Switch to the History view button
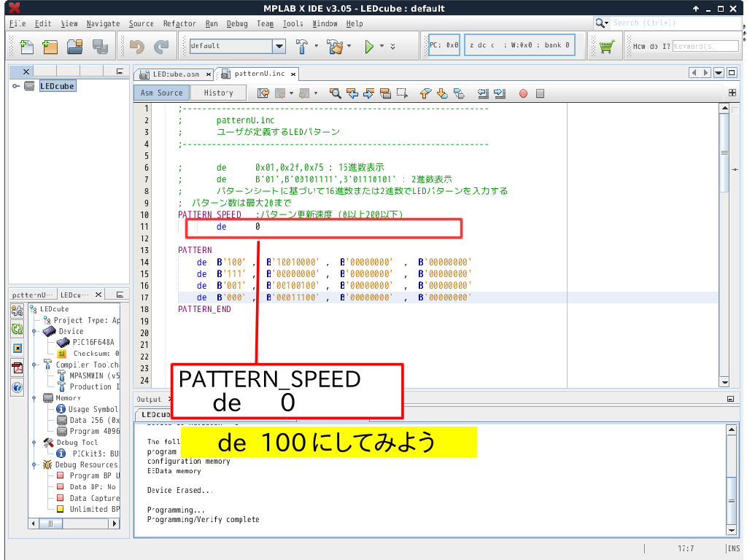Viewport: 747px width, 560px height. (218, 93)
